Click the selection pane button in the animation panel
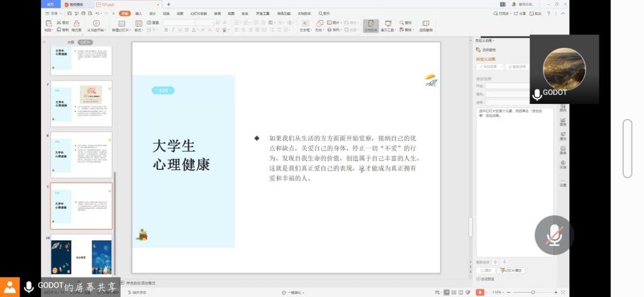The image size is (644, 297). [x=487, y=50]
